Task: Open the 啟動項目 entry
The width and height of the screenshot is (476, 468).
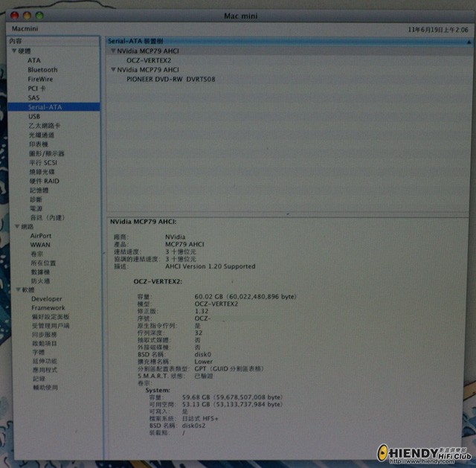Action: pos(45,344)
